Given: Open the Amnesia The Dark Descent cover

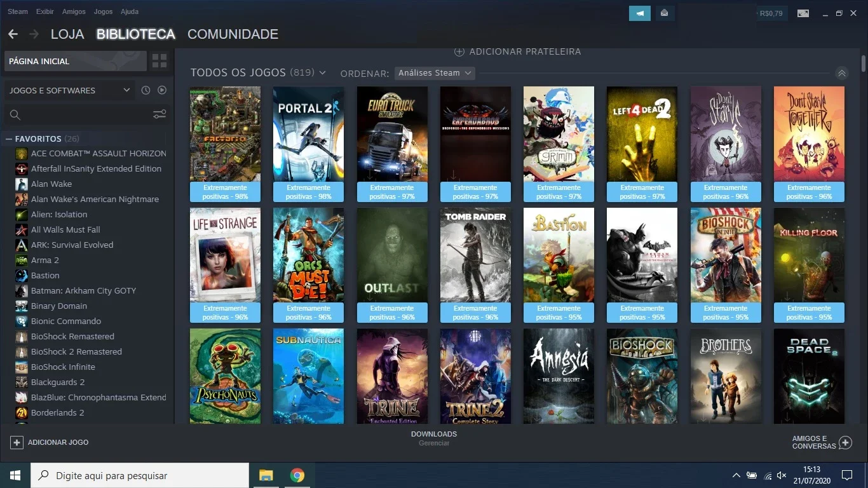Looking at the screenshot, I should [559, 376].
